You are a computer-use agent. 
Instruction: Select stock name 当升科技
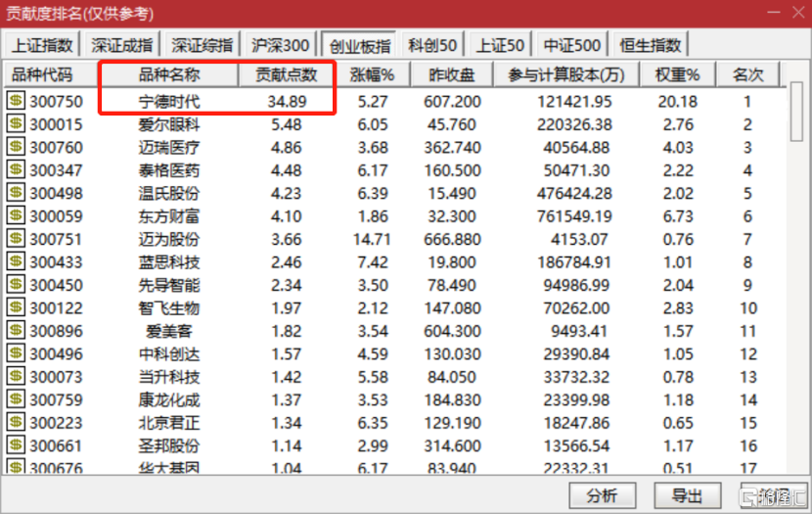point(169,377)
